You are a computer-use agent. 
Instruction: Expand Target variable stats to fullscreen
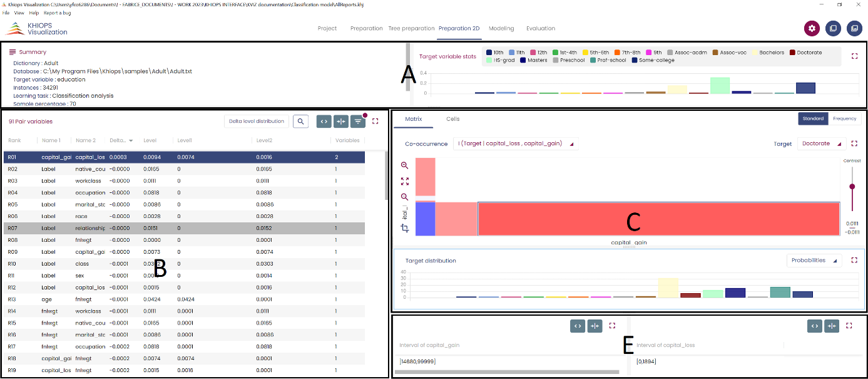[x=854, y=56]
